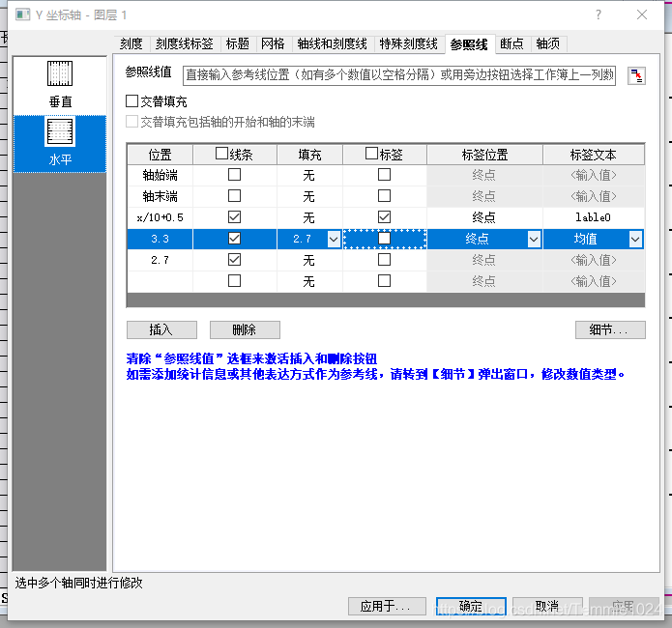Check the 线条 box in 轴末端 row

coord(234,196)
